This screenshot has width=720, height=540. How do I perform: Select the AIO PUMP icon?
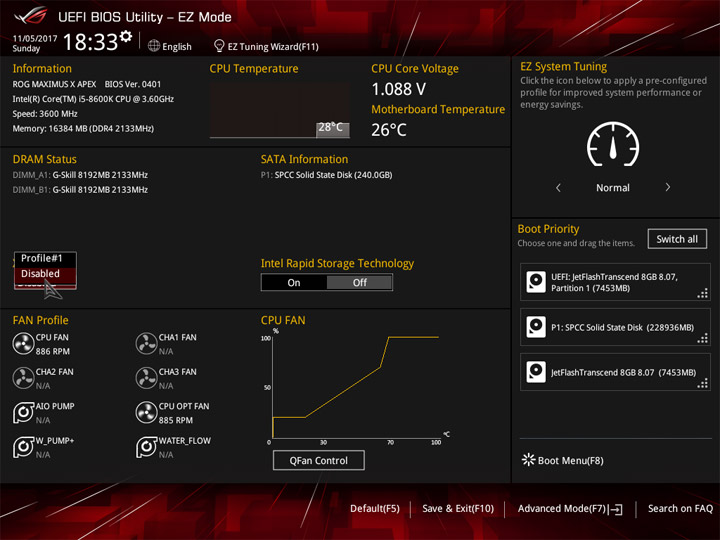23,412
